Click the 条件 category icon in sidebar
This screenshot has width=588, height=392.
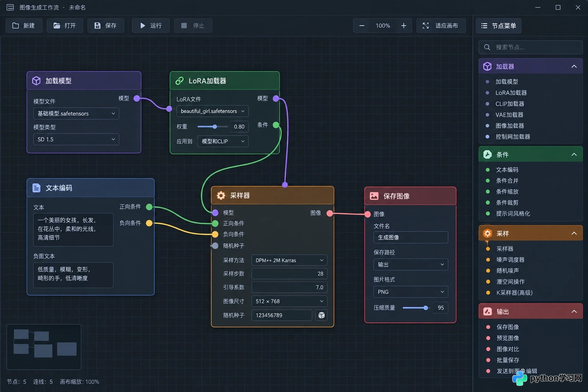point(488,154)
